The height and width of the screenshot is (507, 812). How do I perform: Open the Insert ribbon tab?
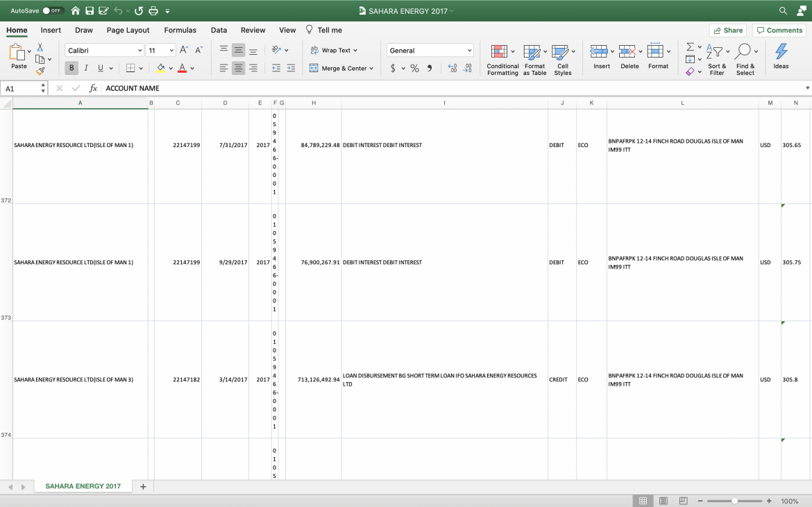click(x=51, y=30)
